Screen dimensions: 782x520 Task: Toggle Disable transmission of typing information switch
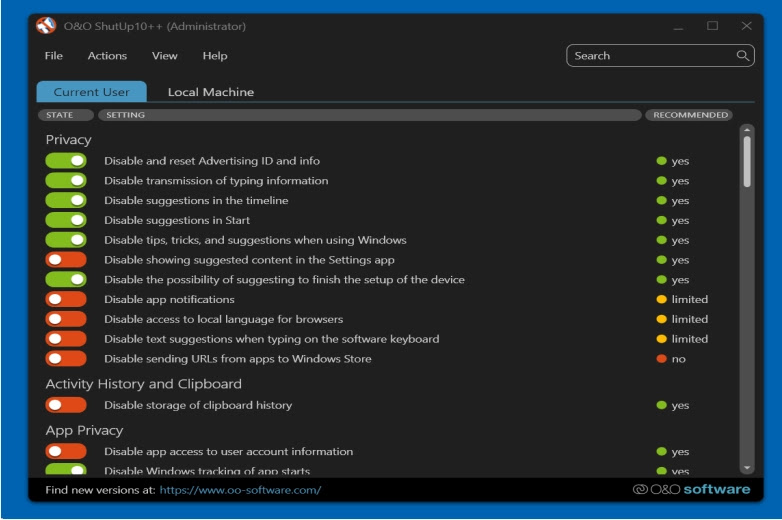click(66, 180)
